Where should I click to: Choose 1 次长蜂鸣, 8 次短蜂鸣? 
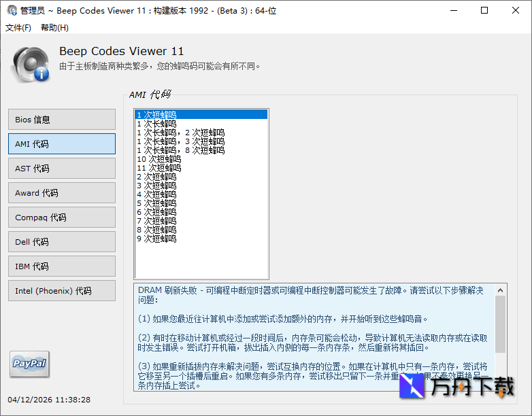[x=201, y=150]
